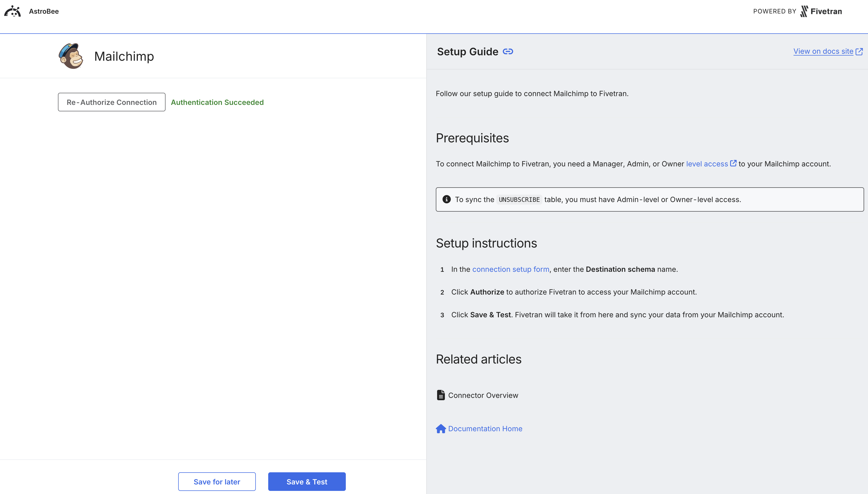This screenshot has width=868, height=494.
Task: Click the Setup Guide heading
Action: (468, 52)
